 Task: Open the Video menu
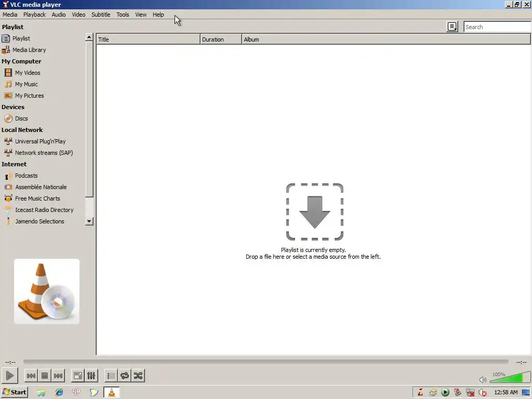pyautogui.click(x=78, y=15)
